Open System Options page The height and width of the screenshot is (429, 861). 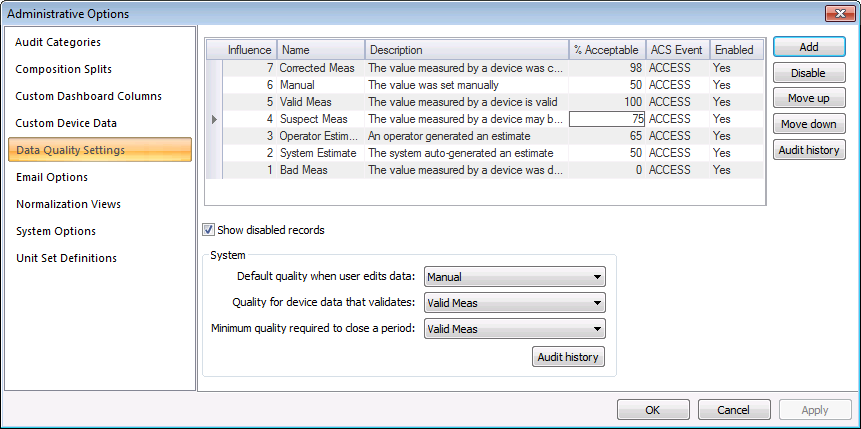coord(55,231)
